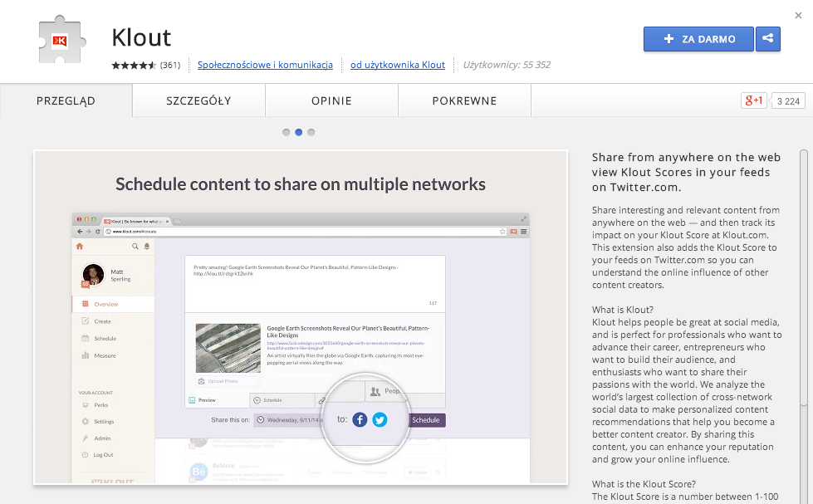This screenshot has width=813, height=504.
Task: Click the orange home icon in screenshot
Action: 80,247
